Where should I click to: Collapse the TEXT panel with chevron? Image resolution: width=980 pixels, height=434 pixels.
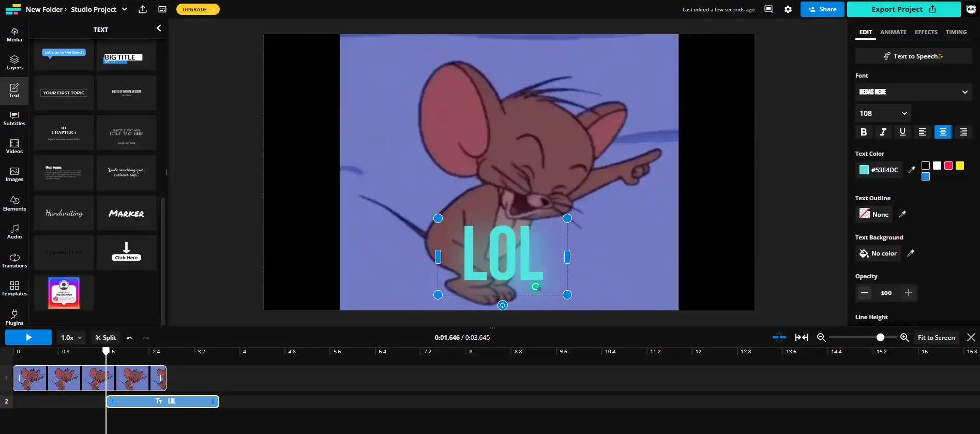point(159,28)
